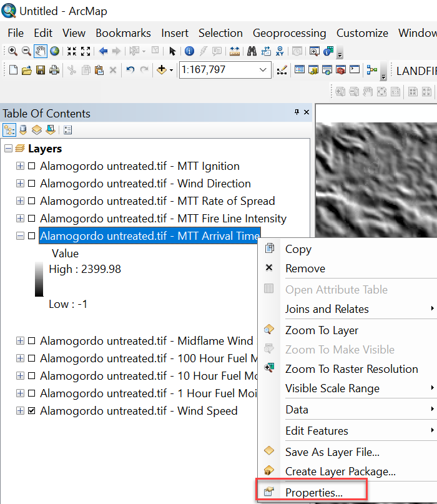Toggle visibility of Midflame Wind layer
437x504 pixels.
coord(31,341)
